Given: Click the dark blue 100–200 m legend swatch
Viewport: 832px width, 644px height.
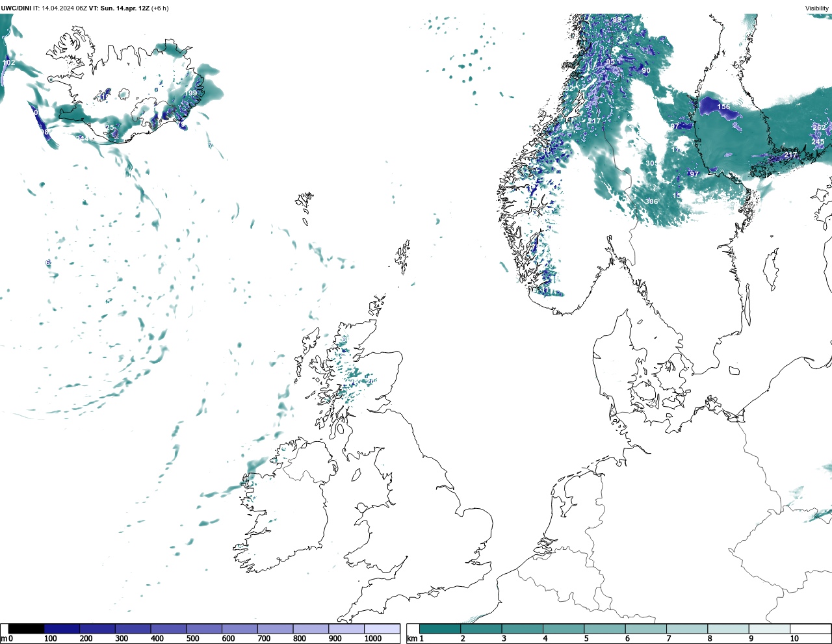Looking at the screenshot, I should 62,628.
